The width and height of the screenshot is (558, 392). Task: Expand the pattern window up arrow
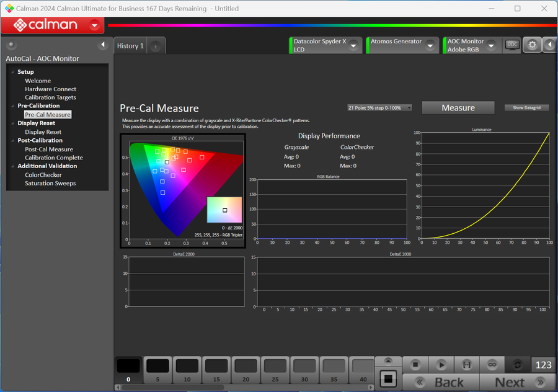coord(388,361)
